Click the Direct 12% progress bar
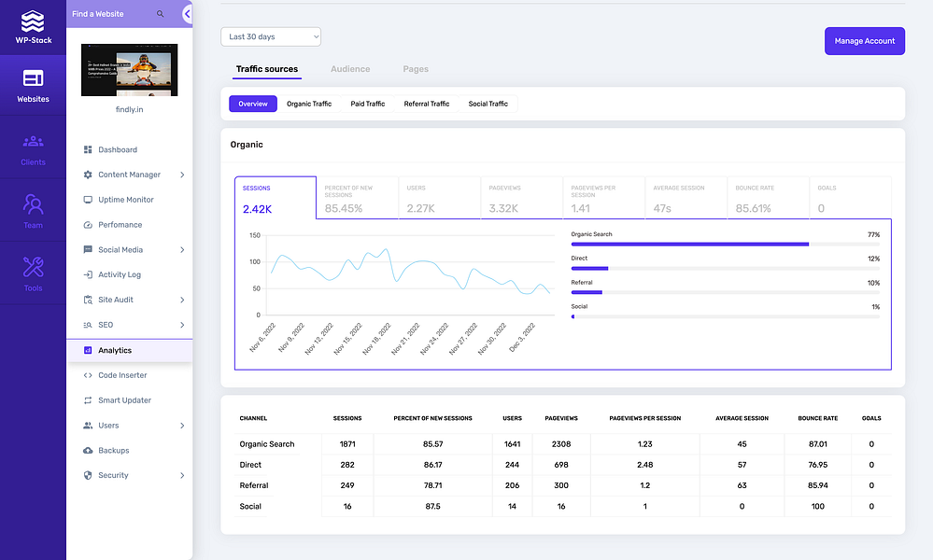 click(726, 269)
